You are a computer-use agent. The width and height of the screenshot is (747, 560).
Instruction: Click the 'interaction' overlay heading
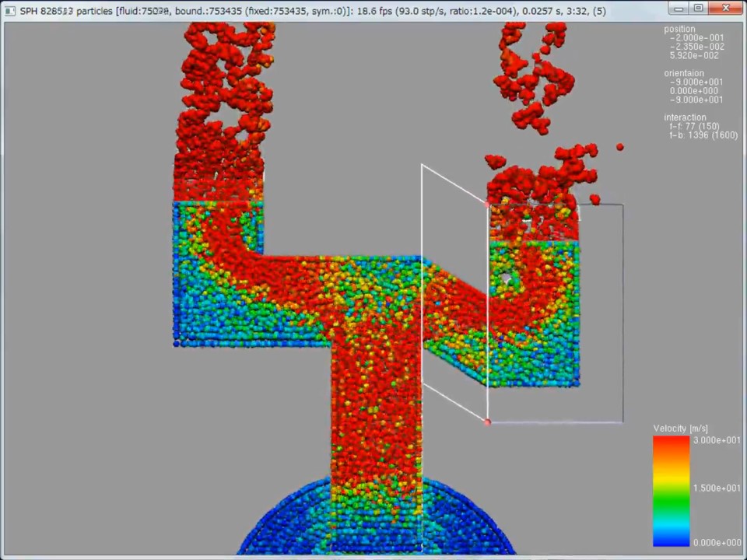685,117
